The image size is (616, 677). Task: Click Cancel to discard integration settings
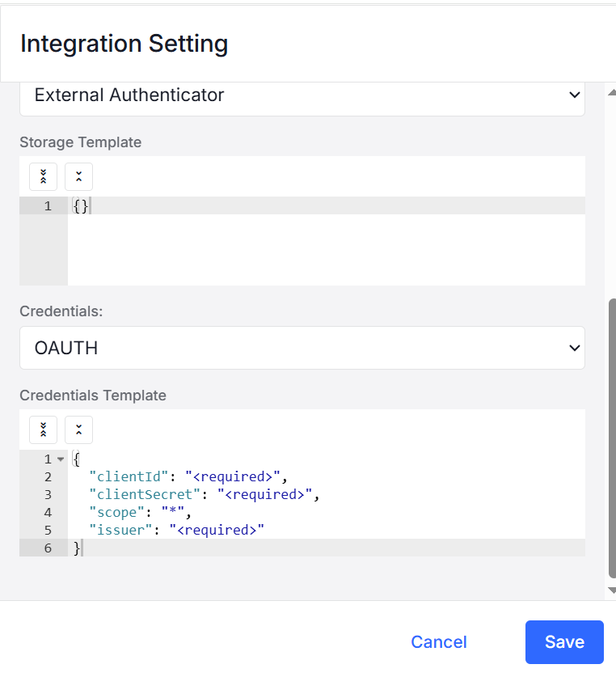(439, 642)
